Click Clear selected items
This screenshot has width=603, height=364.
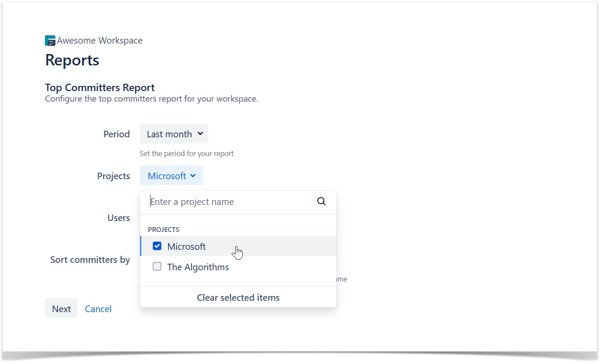[x=238, y=298]
